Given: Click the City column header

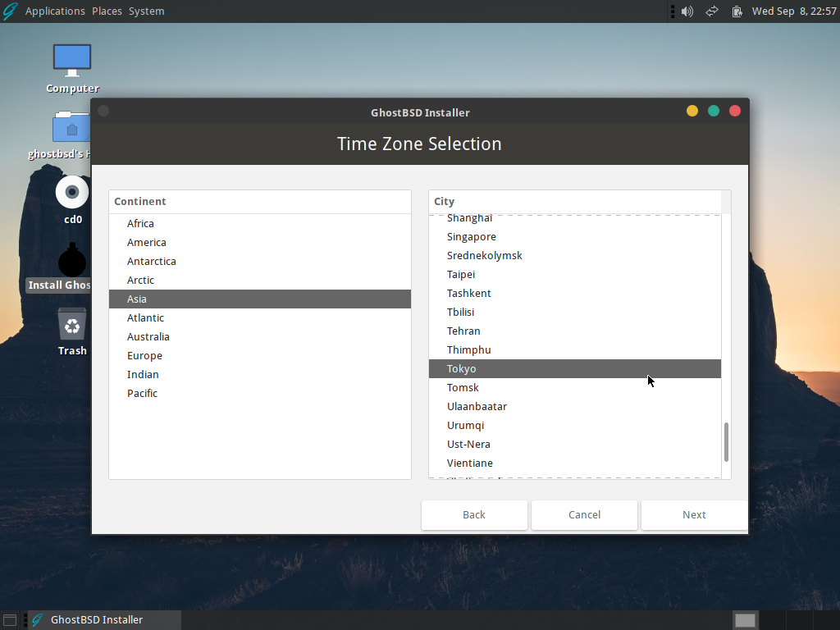Looking at the screenshot, I should coord(575,202).
